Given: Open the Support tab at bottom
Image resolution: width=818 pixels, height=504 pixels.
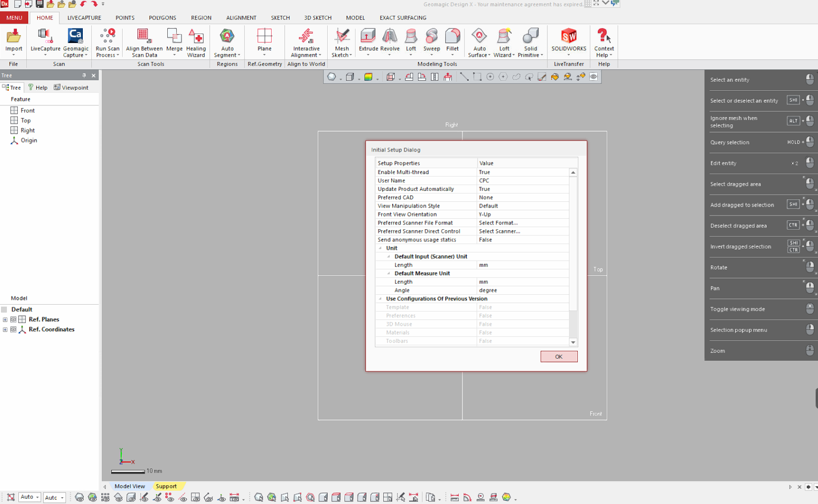Looking at the screenshot, I should [x=166, y=486].
